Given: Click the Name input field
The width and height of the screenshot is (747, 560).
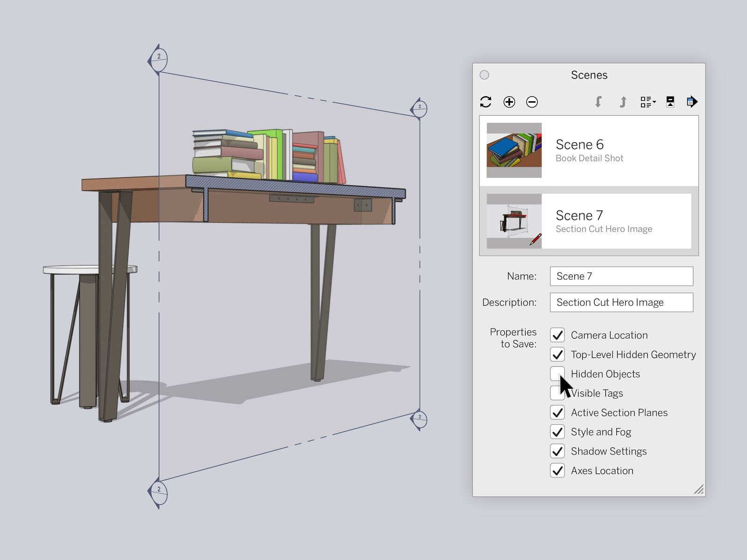Looking at the screenshot, I should [621, 276].
